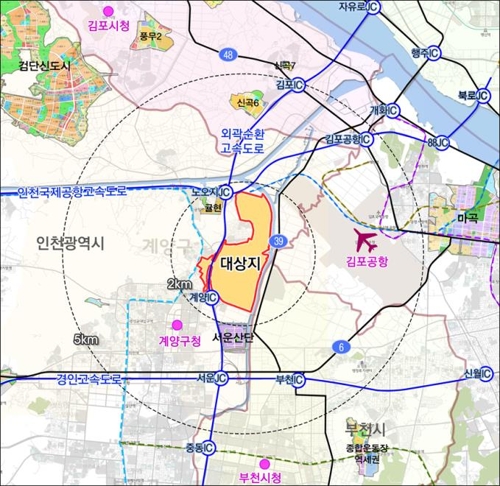
Task: Click the 김포시청 pink dot marker
Action: pos(108,11)
